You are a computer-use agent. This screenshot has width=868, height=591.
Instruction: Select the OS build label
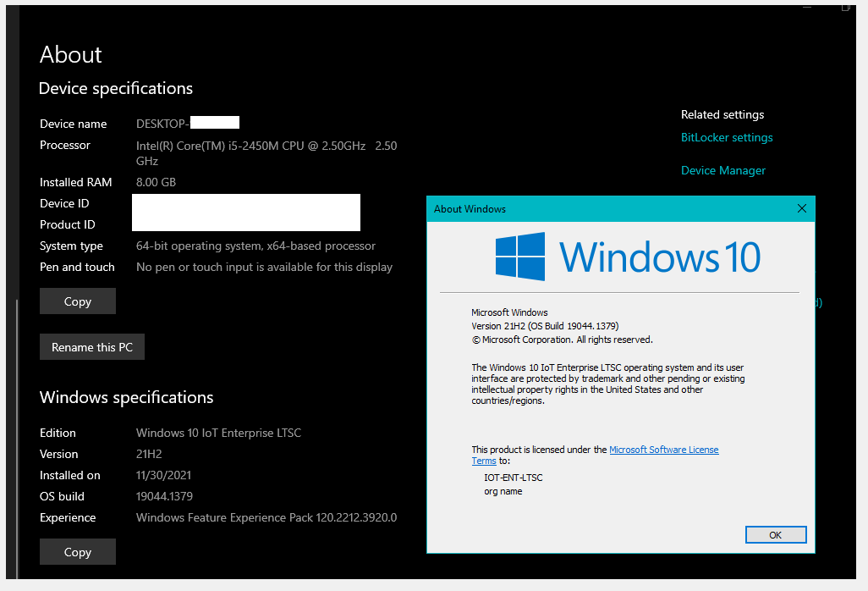click(62, 496)
